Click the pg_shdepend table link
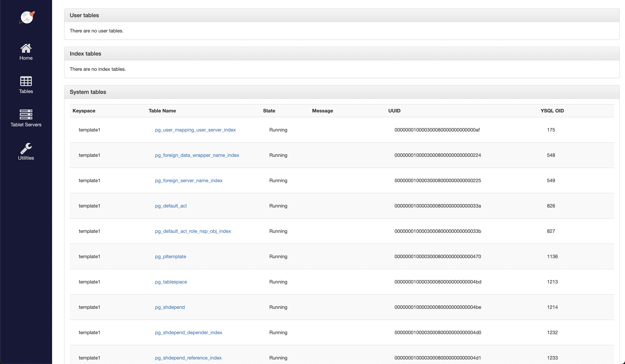Viewport: 625px width, 364px height. tap(170, 307)
